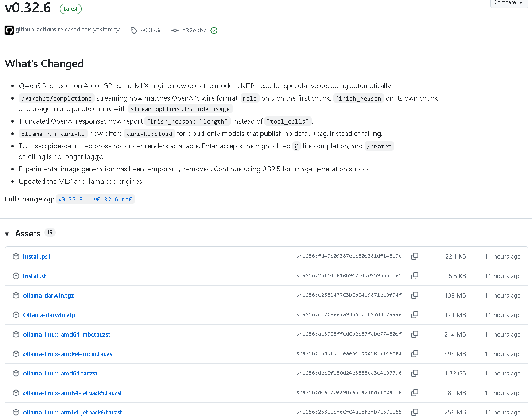Viewport: 532px width, 418px height.
Task: Click package icon next to install.ps1
Action: tap(16, 256)
